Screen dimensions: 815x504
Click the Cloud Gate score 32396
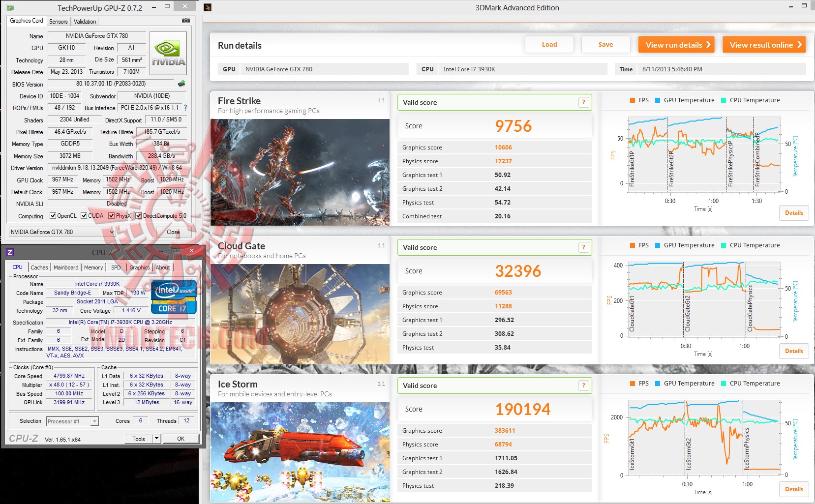[x=518, y=271]
